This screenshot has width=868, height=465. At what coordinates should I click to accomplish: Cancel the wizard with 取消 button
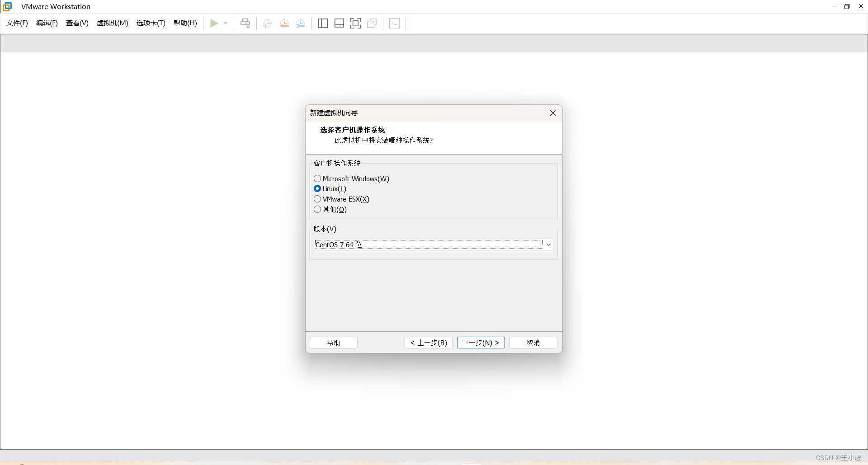(x=533, y=343)
